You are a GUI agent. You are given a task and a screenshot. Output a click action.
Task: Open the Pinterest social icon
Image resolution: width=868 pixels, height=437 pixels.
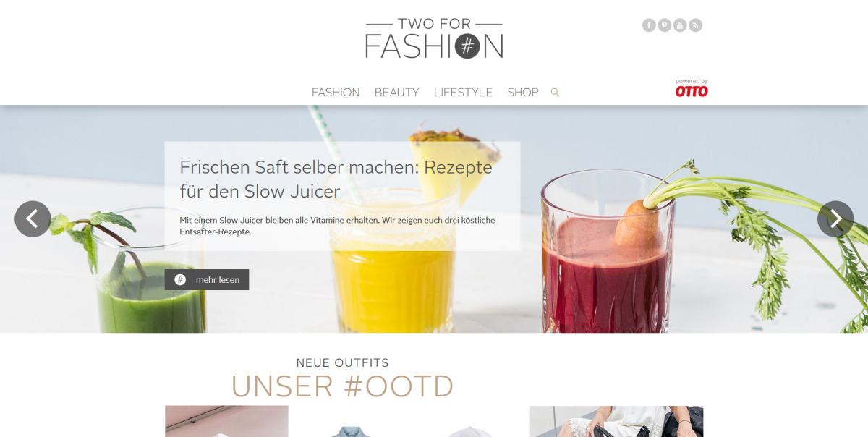point(665,25)
